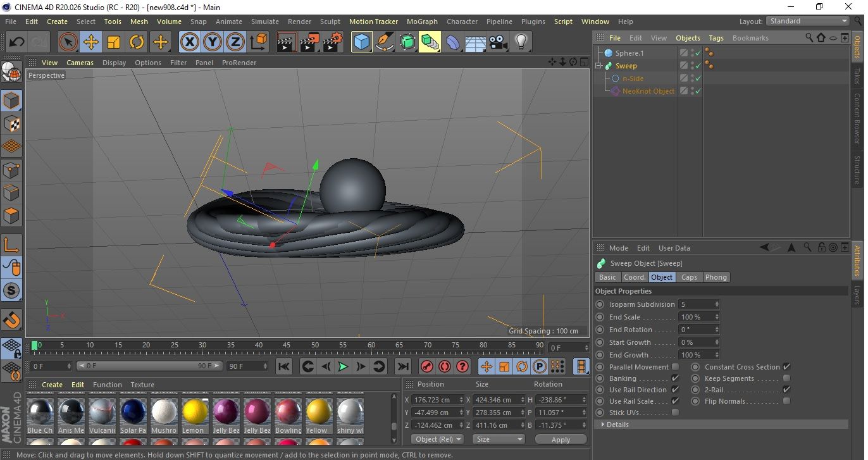Screen dimensions: 868x460
Task: Enable Stick UVs checkbox
Action: click(675, 413)
